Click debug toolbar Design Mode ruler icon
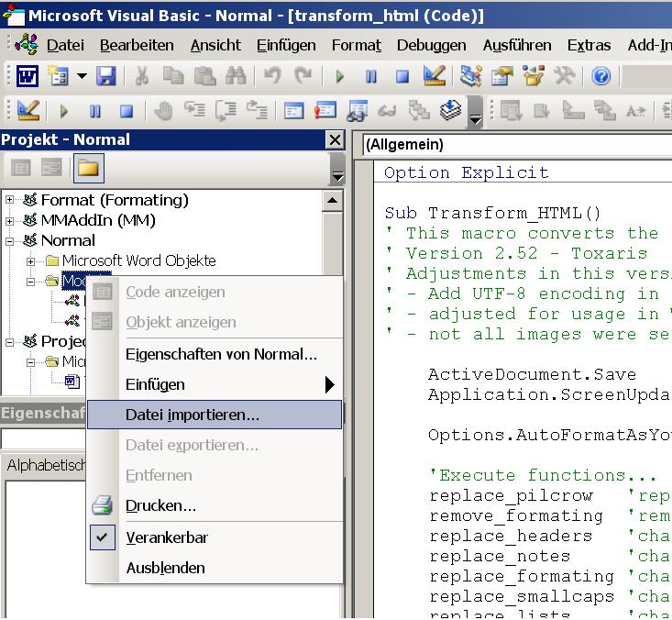This screenshot has width=672, height=620. [28, 111]
